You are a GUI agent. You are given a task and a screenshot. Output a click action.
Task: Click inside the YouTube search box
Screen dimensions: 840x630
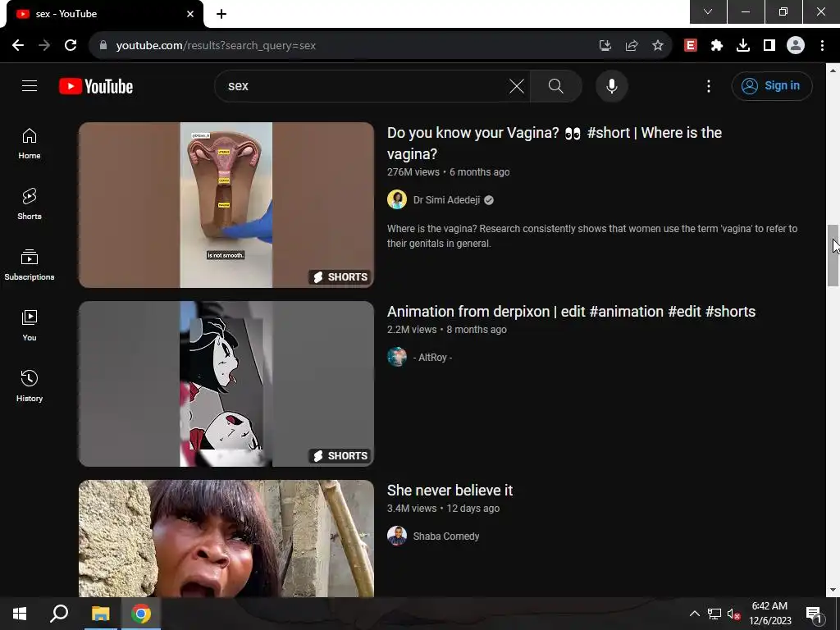(364, 85)
